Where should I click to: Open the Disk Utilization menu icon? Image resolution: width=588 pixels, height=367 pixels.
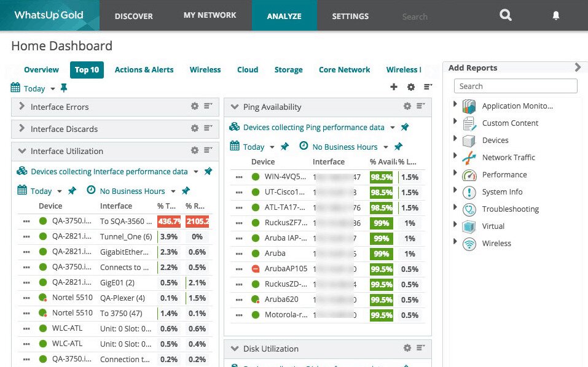(421, 348)
